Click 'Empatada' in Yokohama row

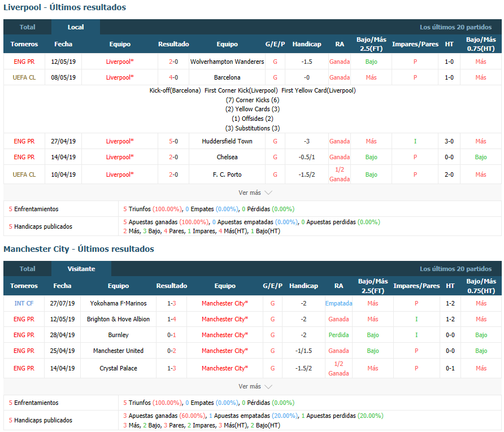click(338, 303)
